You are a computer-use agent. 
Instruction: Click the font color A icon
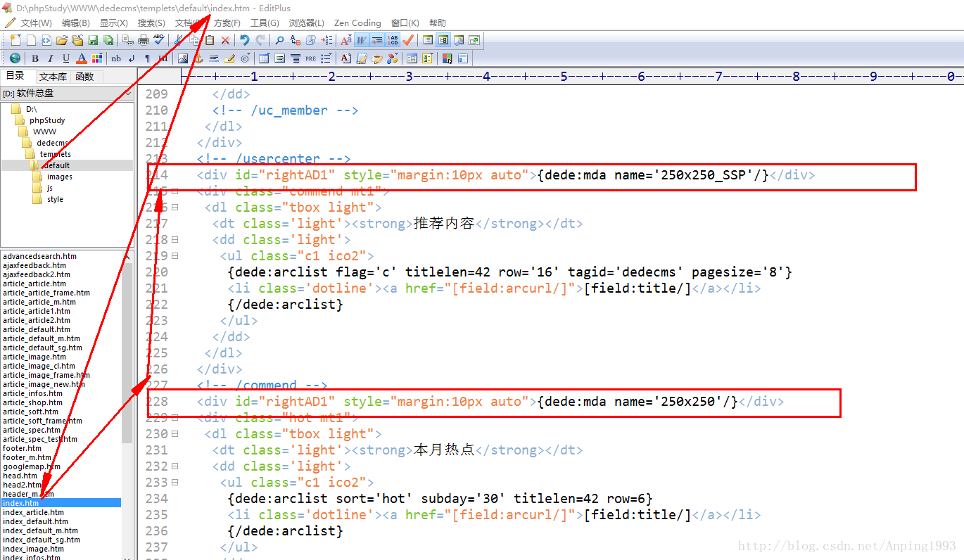(x=82, y=58)
